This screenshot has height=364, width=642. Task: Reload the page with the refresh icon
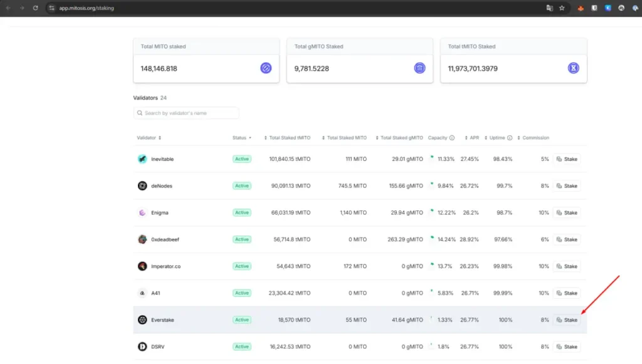pyautogui.click(x=36, y=8)
